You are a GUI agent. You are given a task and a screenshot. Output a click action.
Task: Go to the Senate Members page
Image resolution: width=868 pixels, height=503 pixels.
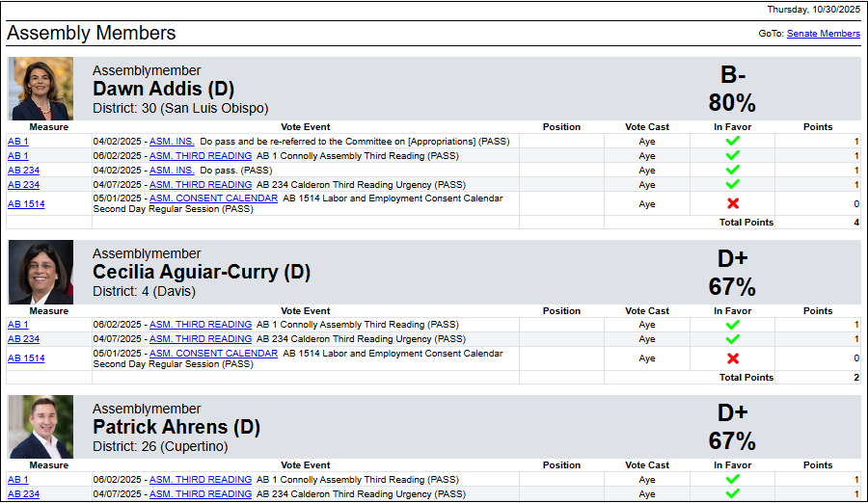(823, 34)
